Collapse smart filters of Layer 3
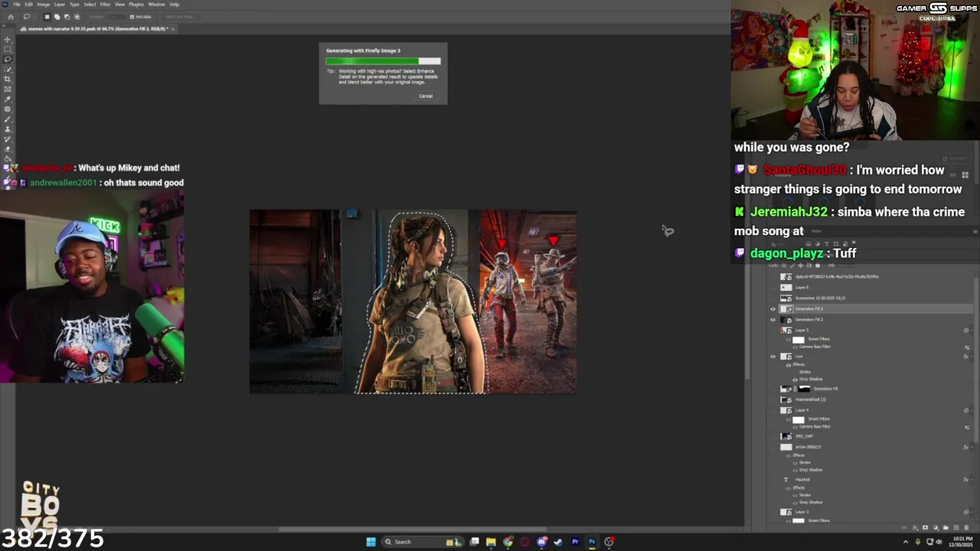980x551 pixels. (x=972, y=512)
